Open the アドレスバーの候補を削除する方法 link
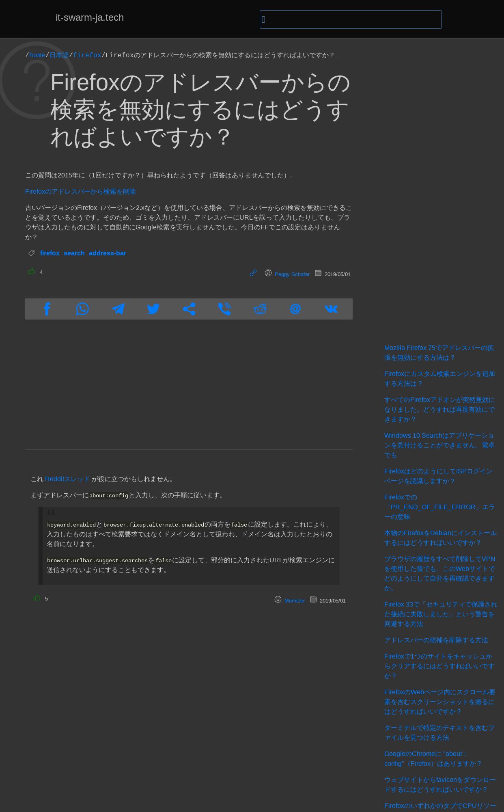The width and height of the screenshot is (504, 812). coord(436,640)
